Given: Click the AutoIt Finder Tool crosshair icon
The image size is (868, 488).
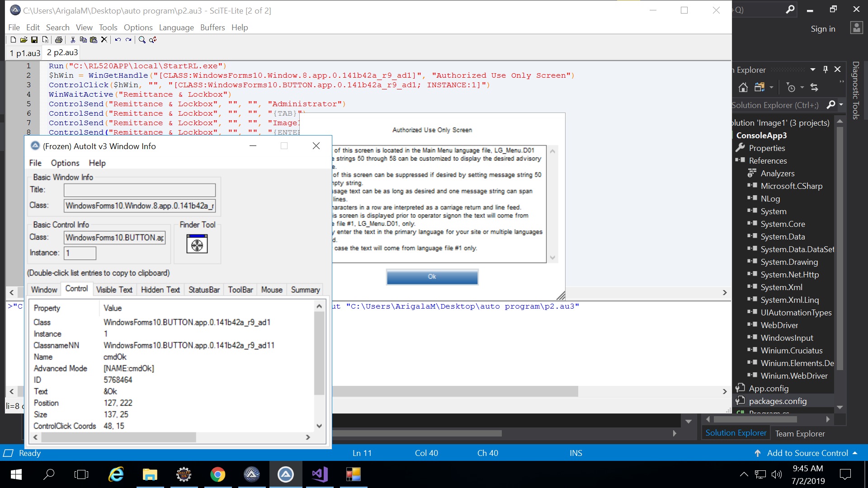Looking at the screenshot, I should click(x=197, y=244).
